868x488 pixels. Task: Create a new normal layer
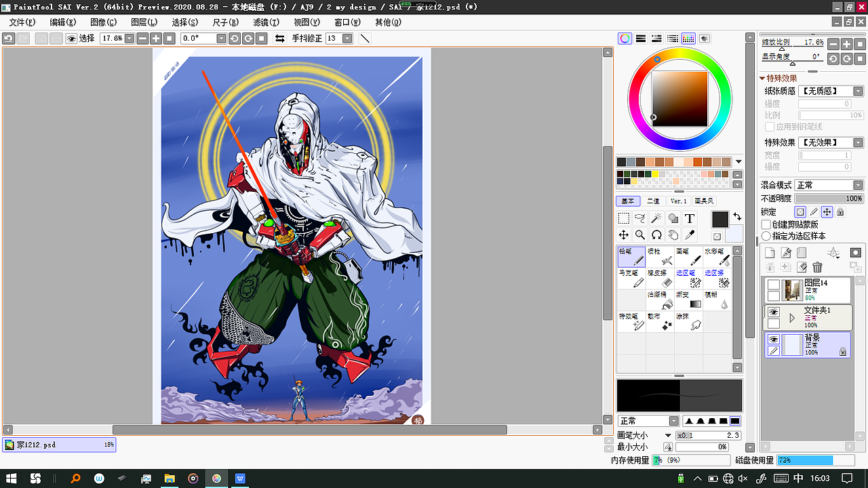pyautogui.click(x=770, y=253)
